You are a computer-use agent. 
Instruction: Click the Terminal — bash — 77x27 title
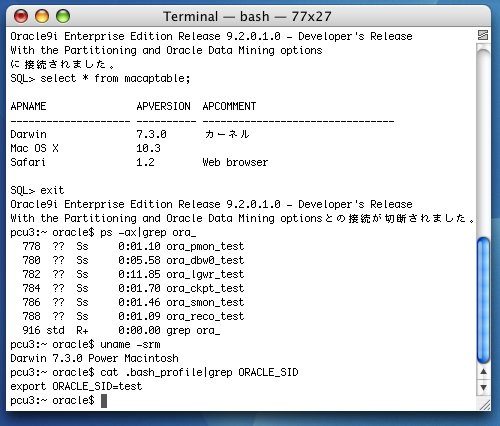pyautogui.click(x=247, y=16)
